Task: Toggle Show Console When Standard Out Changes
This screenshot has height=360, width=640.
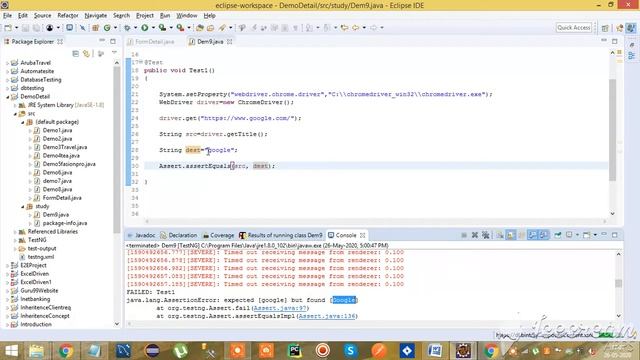Action: 532,235
